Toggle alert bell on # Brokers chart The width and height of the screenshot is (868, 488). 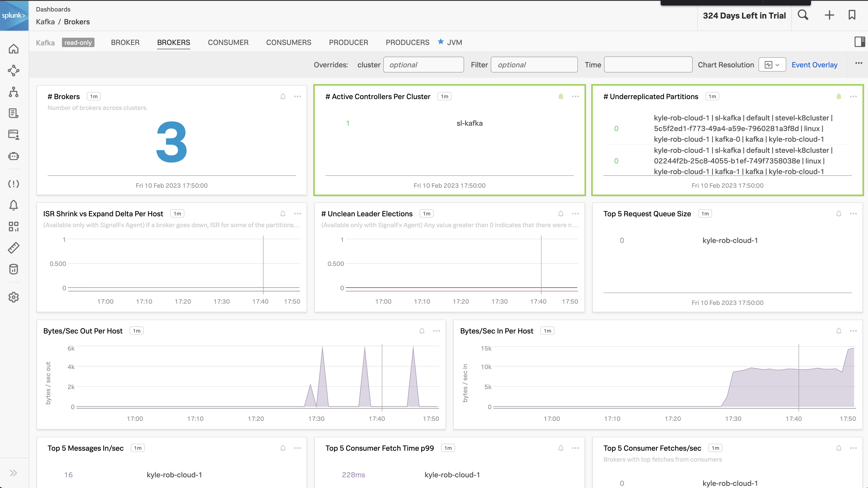coord(283,97)
